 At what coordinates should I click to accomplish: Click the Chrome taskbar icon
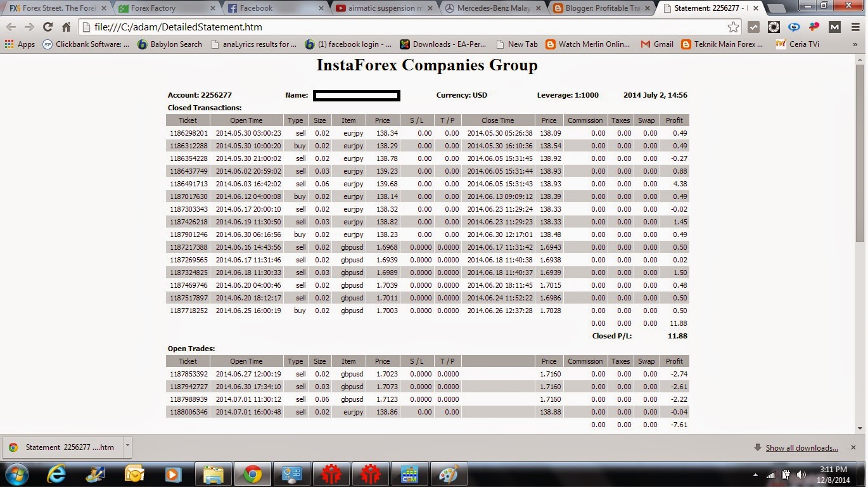[253, 474]
